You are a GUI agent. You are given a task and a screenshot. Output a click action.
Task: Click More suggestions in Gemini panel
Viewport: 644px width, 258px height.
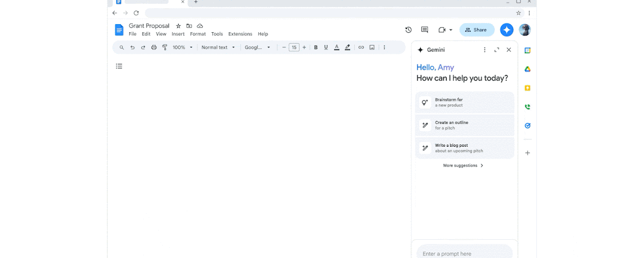pyautogui.click(x=463, y=166)
